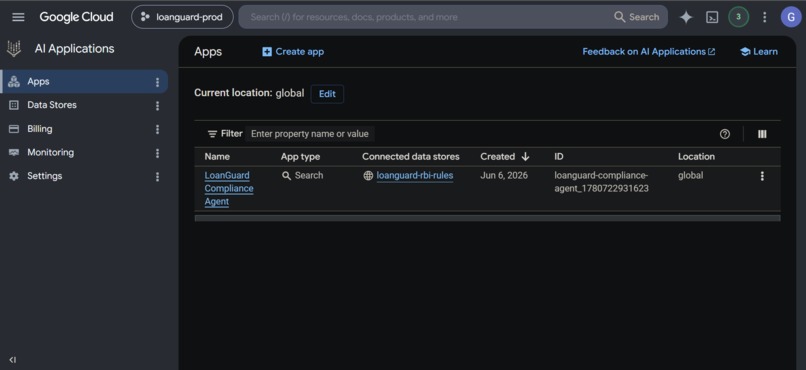
Task: Click the AI Applications product icon
Action: tap(14, 49)
